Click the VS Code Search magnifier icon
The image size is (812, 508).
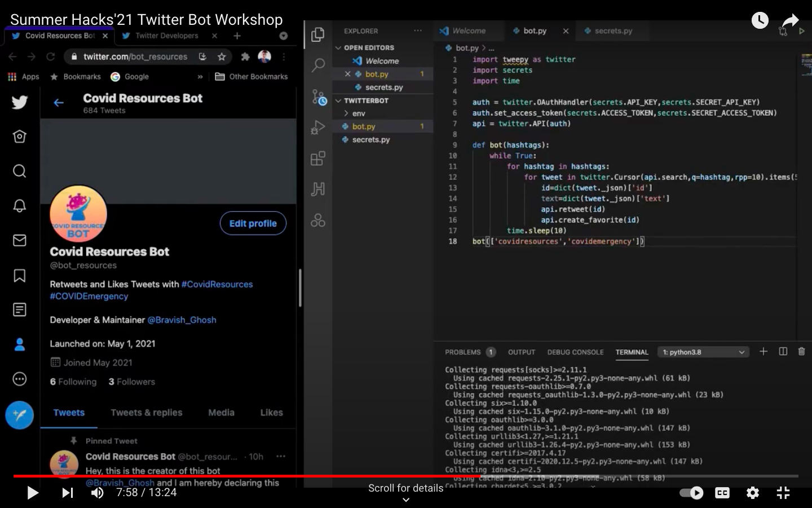point(318,65)
